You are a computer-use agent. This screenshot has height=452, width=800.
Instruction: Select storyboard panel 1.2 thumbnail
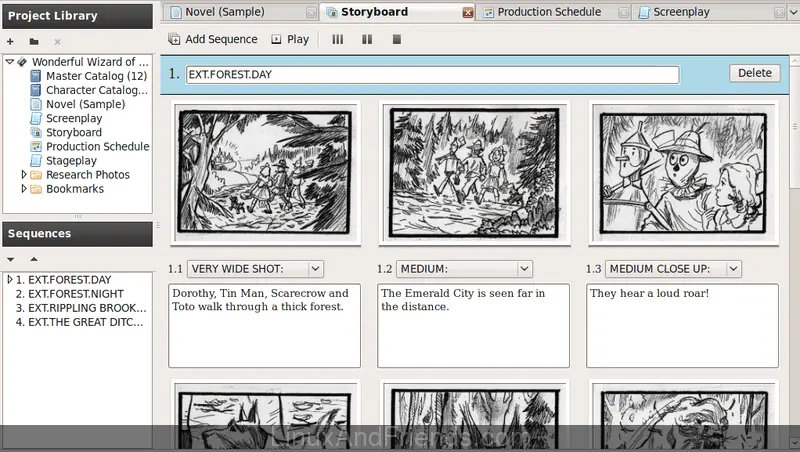474,172
